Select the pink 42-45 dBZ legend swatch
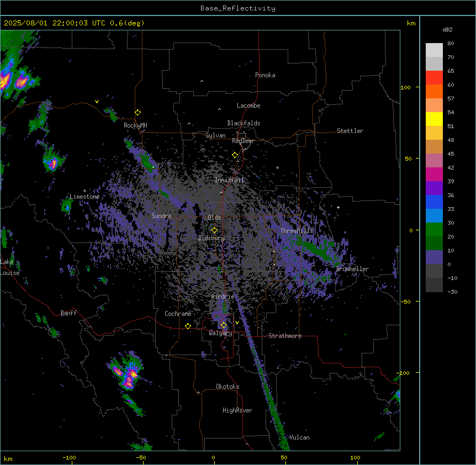The image size is (476, 465). point(434,161)
